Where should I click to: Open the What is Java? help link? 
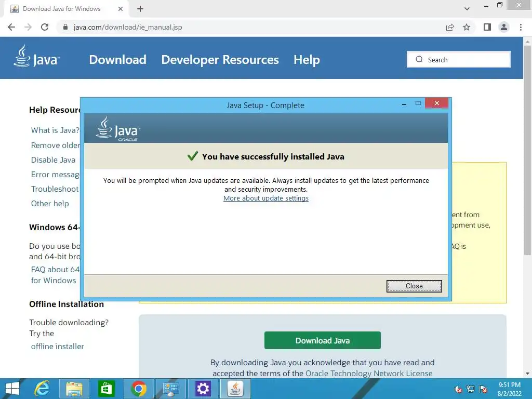[x=55, y=130]
